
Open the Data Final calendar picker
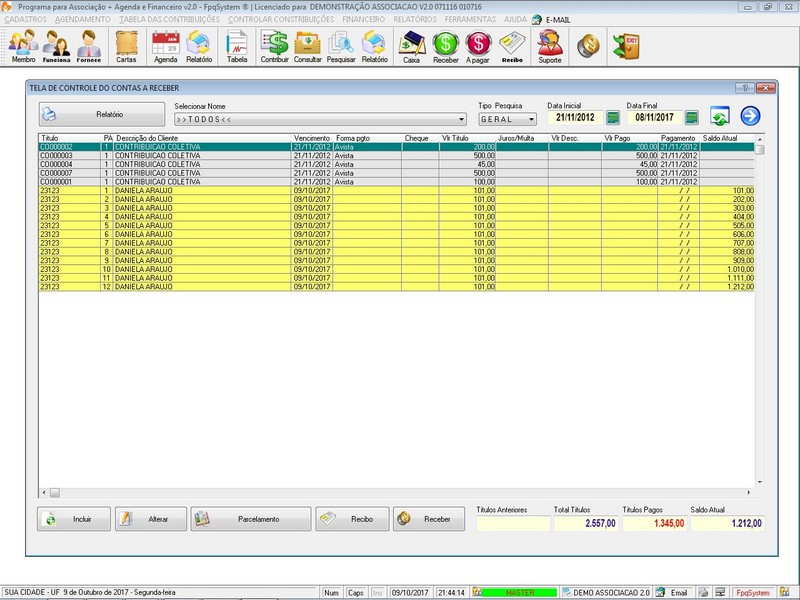(691, 117)
